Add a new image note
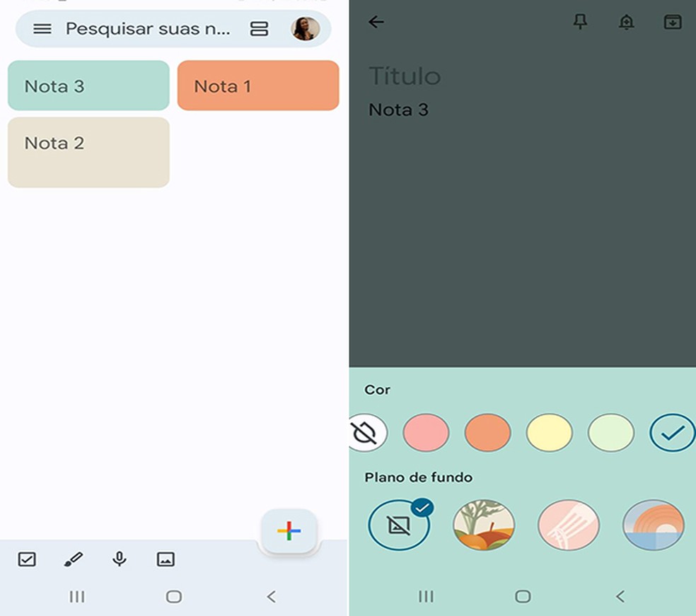This screenshot has height=616, width=696. [166, 559]
